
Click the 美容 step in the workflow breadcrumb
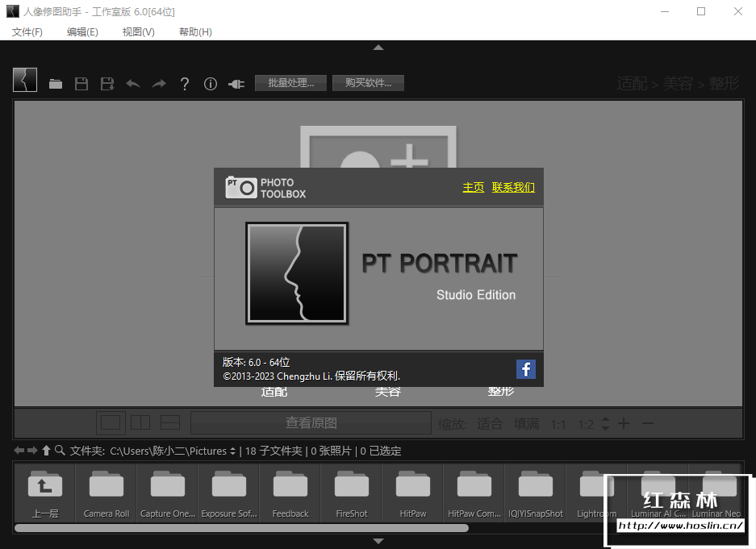[678, 84]
